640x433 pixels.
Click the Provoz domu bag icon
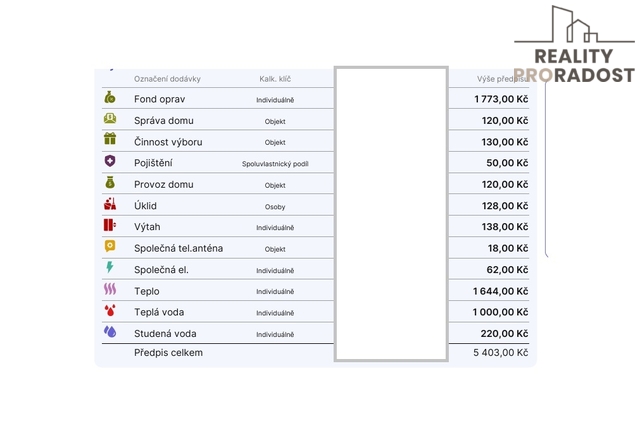110,182
